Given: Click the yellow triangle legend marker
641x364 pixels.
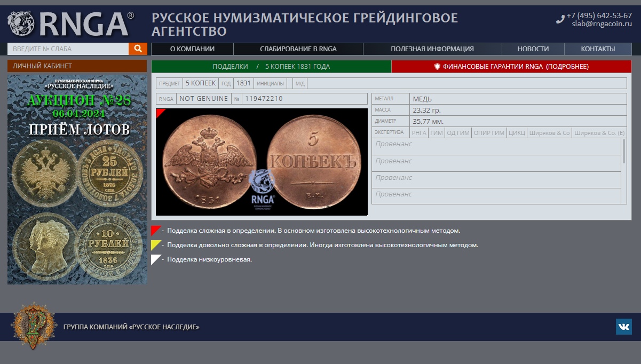Looking at the screenshot, I should click(155, 245).
